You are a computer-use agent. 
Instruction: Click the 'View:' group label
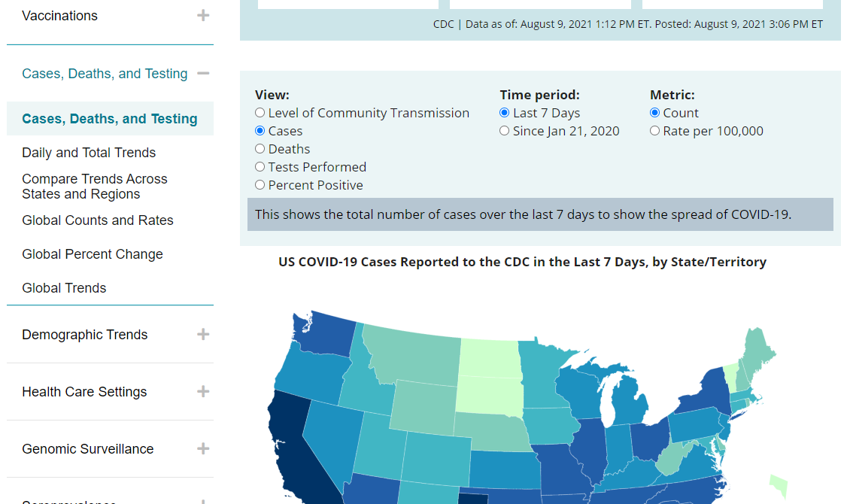coord(272,95)
